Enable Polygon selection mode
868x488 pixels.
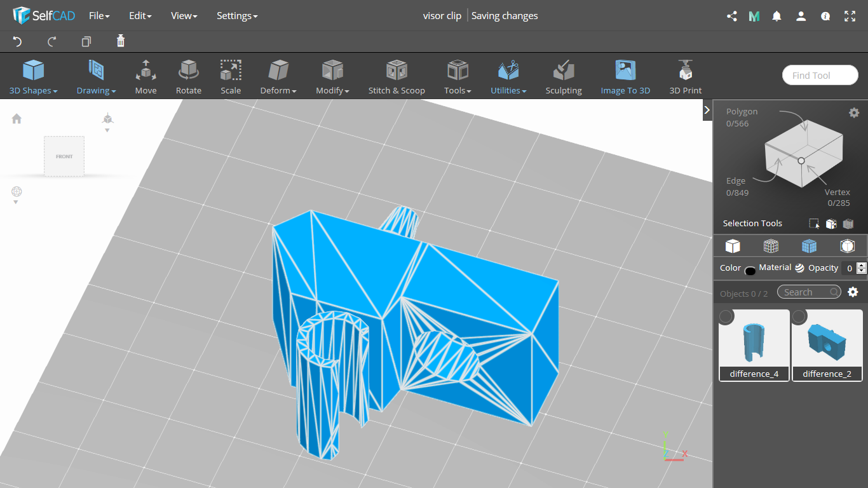742,112
